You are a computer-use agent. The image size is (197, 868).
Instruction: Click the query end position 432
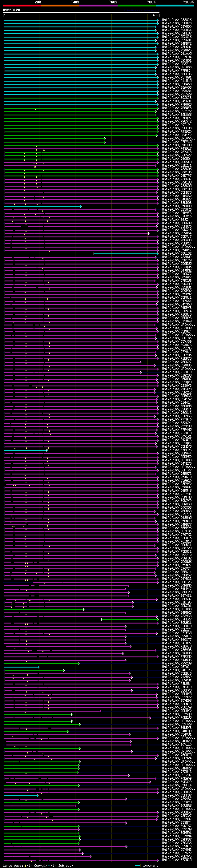[x=155, y=15]
